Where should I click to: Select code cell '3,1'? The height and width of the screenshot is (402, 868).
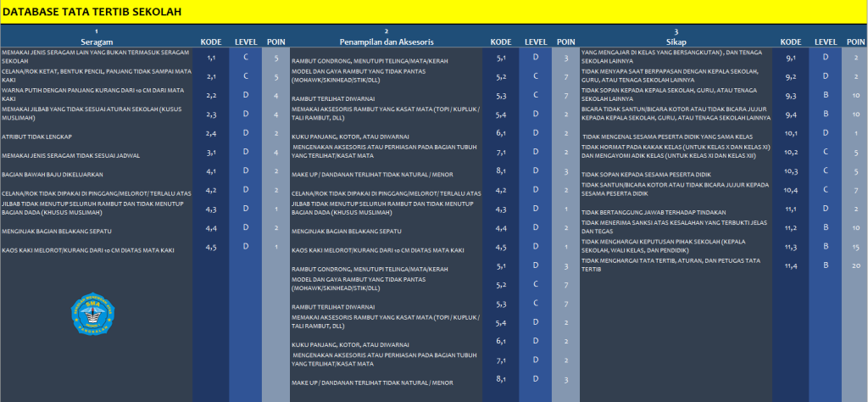tap(211, 152)
